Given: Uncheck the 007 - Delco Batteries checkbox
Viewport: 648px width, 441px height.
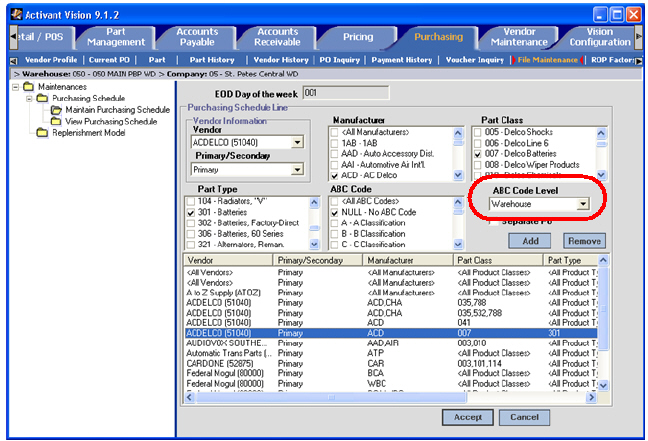Looking at the screenshot, I should [x=478, y=154].
